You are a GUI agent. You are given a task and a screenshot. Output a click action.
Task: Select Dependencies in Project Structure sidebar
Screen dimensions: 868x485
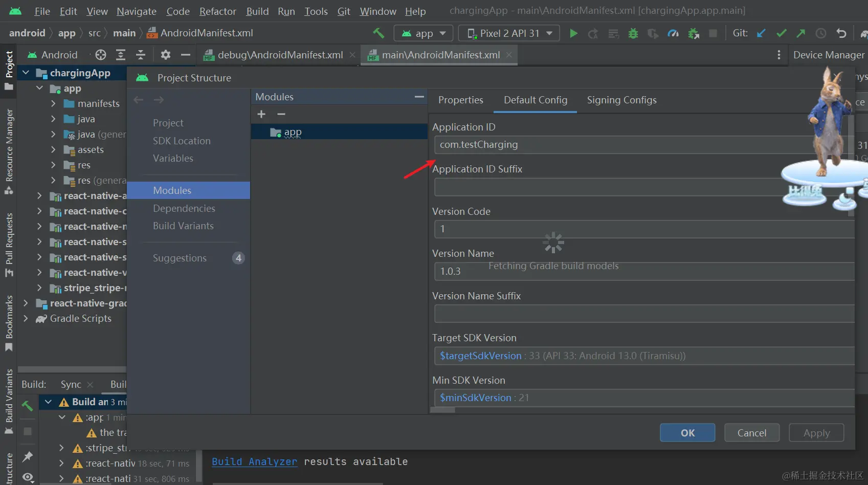[x=184, y=208]
